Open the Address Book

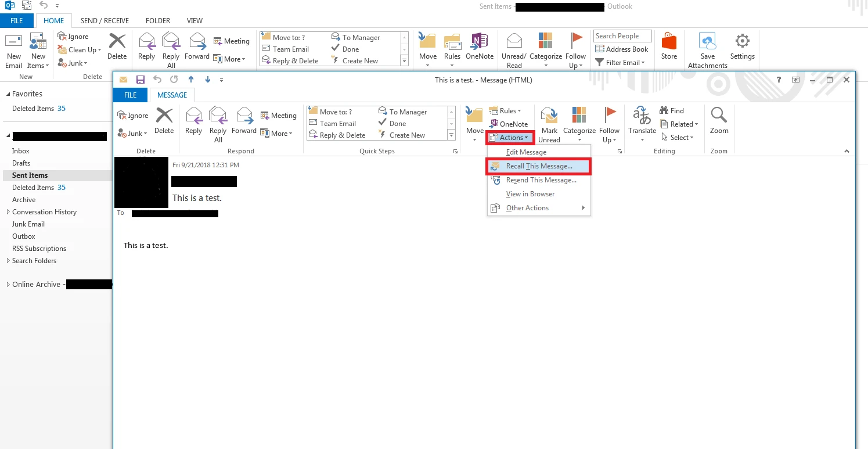(622, 49)
